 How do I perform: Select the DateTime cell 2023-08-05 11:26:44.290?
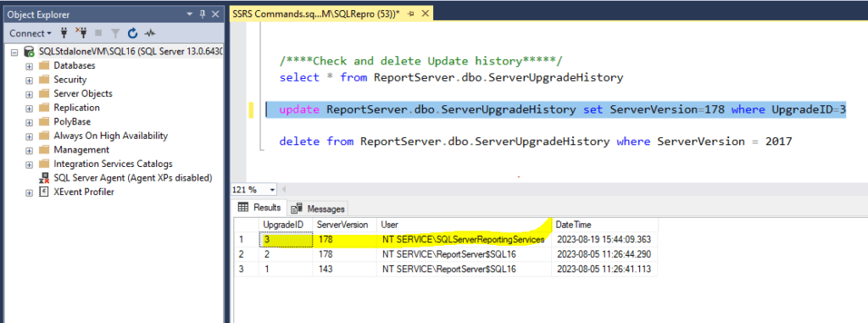point(604,254)
